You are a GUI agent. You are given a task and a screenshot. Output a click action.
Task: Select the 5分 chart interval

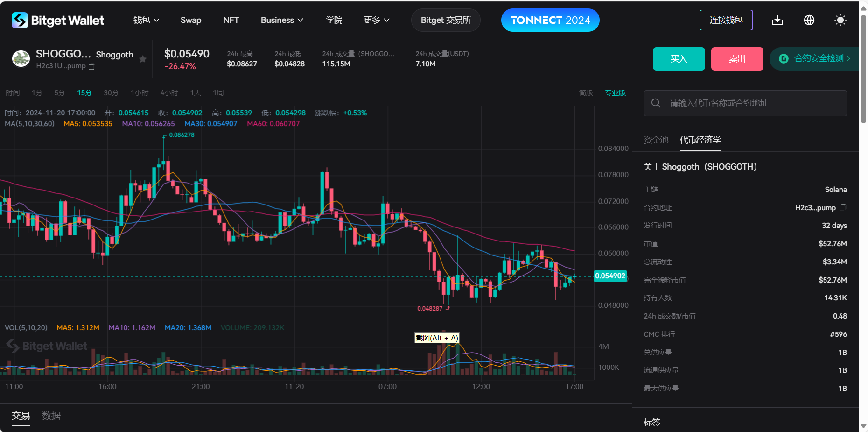tap(60, 93)
